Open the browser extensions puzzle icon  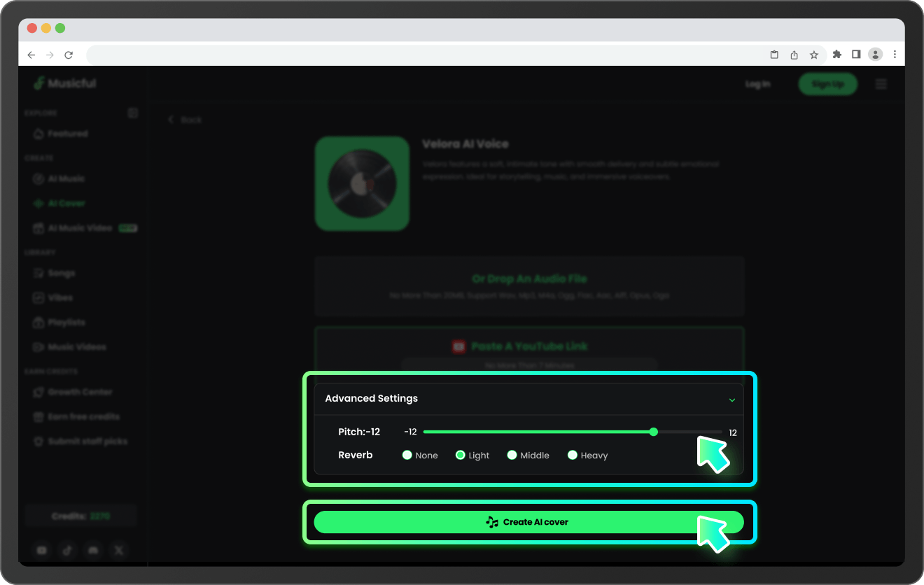click(x=836, y=55)
